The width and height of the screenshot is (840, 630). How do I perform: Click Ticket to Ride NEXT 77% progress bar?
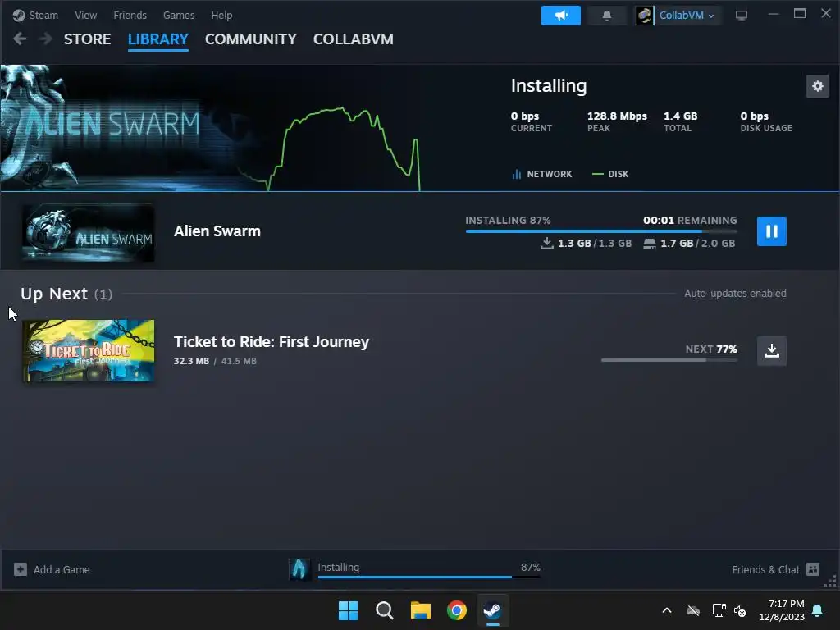(669, 360)
